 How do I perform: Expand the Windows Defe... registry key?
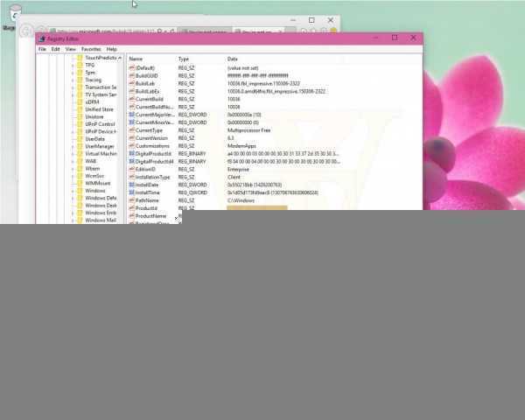pyautogui.click(x=73, y=198)
